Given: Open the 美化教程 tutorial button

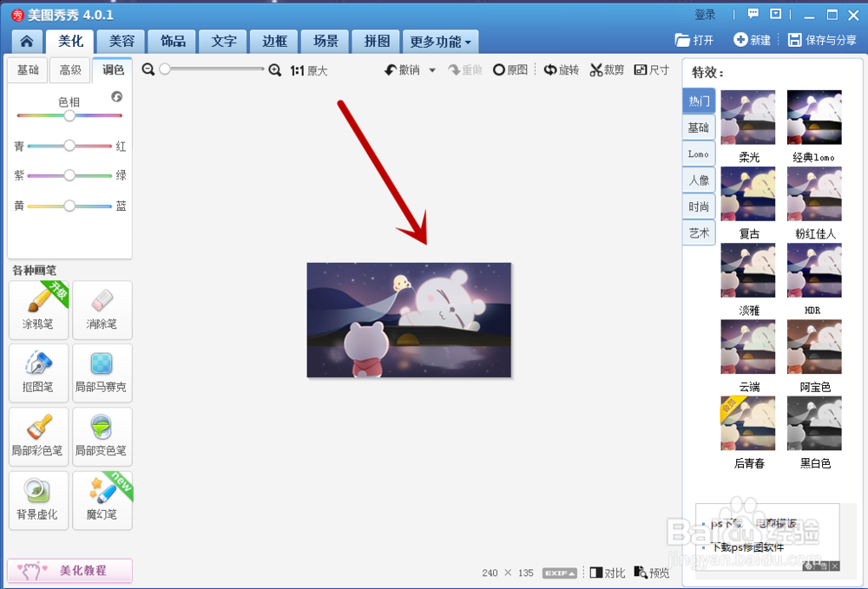Looking at the screenshot, I should coord(69,570).
